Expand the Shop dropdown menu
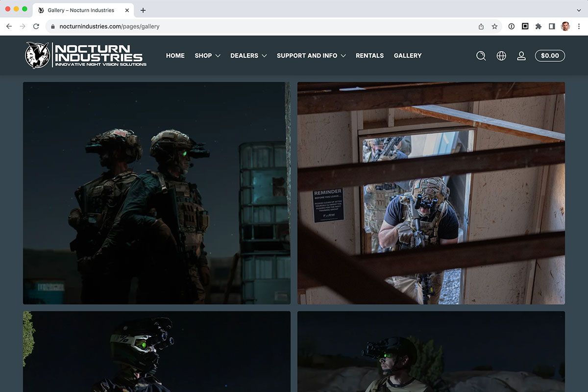 (x=208, y=56)
